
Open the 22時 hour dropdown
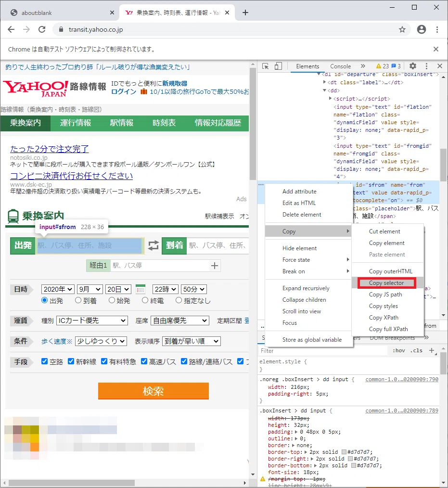click(165, 289)
